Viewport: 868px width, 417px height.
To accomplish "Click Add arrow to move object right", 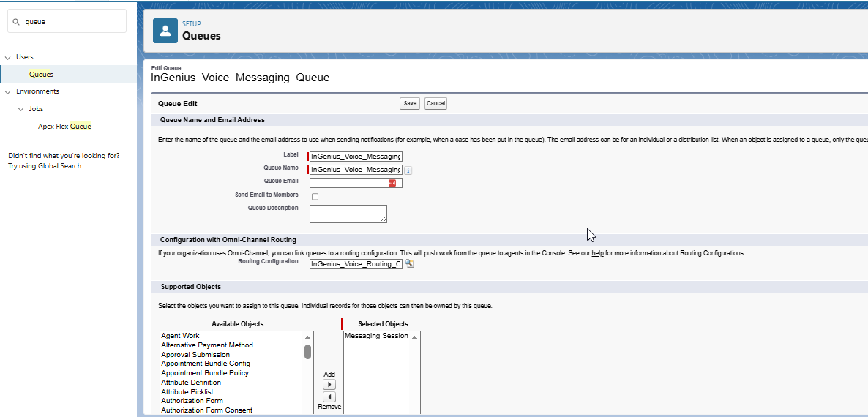I will point(329,384).
